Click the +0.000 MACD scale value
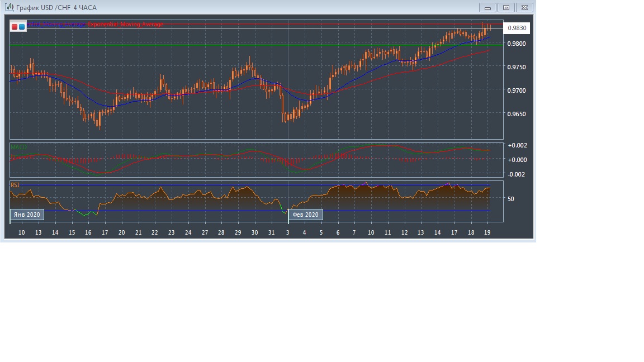Image resolution: width=644 pixels, height=362 pixels. point(518,160)
